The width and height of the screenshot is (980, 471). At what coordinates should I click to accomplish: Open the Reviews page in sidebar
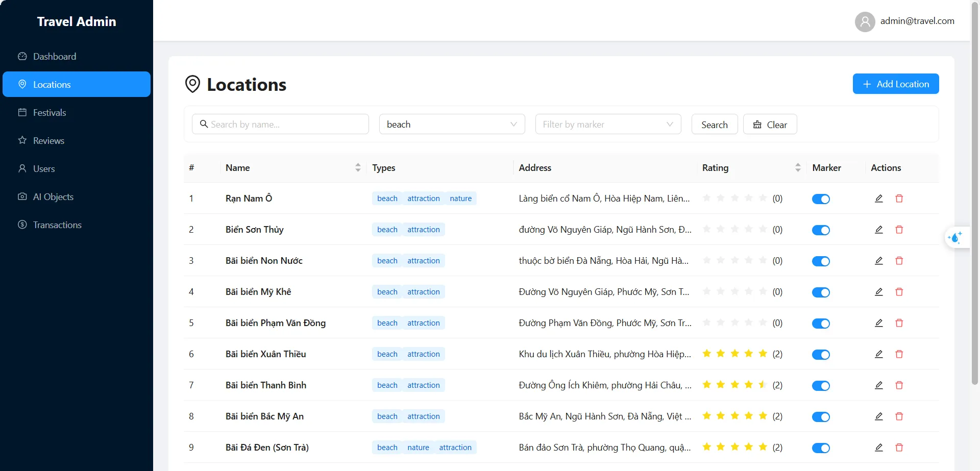tap(77, 140)
